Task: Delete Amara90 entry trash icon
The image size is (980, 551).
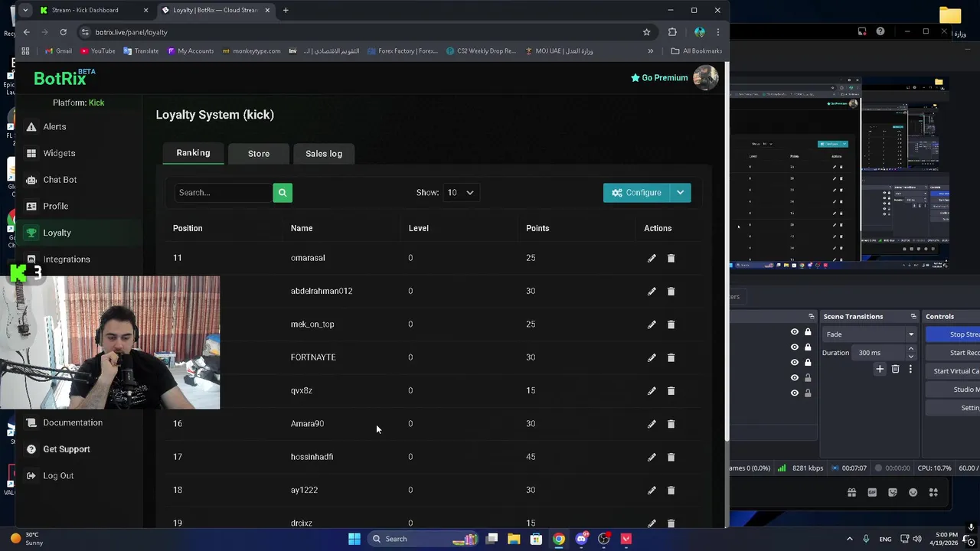Action: 671,424
